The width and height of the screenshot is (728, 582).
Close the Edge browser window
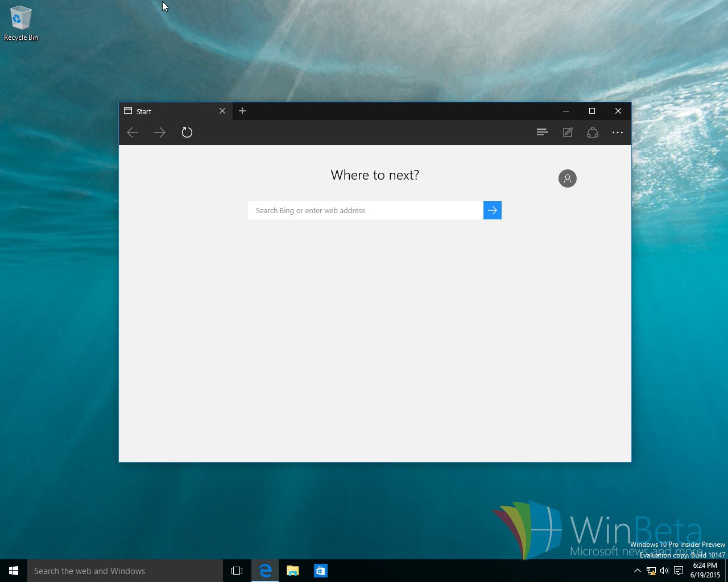tap(618, 111)
